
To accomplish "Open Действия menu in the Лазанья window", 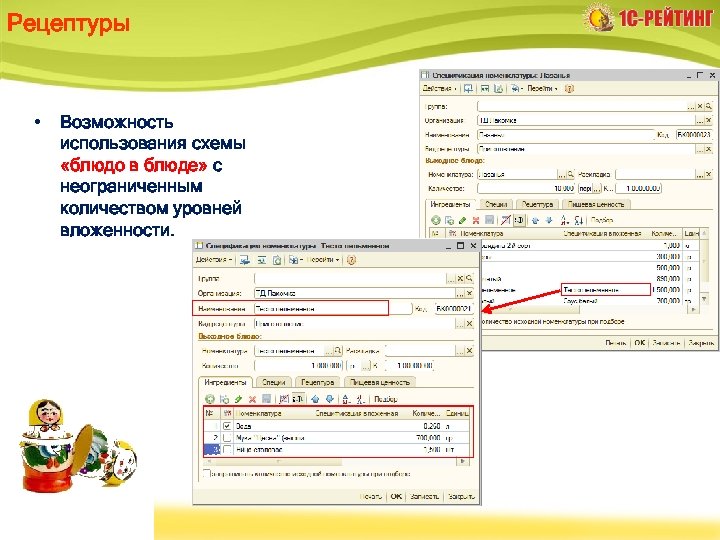I will click(439, 88).
